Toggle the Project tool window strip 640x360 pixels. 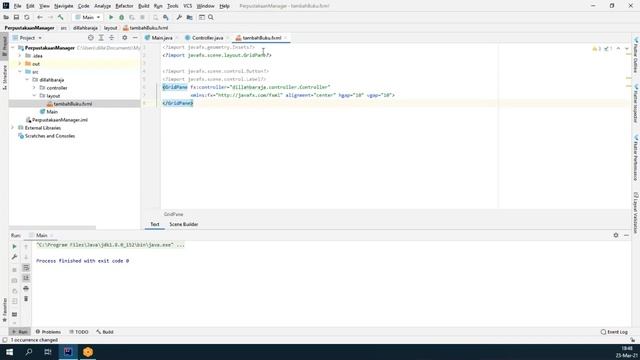(x=4, y=46)
